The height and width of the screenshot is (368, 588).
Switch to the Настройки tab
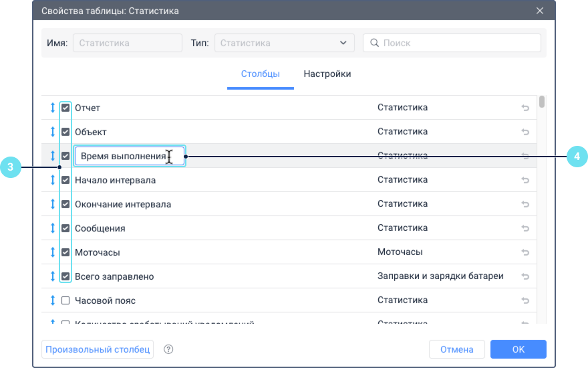coord(327,74)
